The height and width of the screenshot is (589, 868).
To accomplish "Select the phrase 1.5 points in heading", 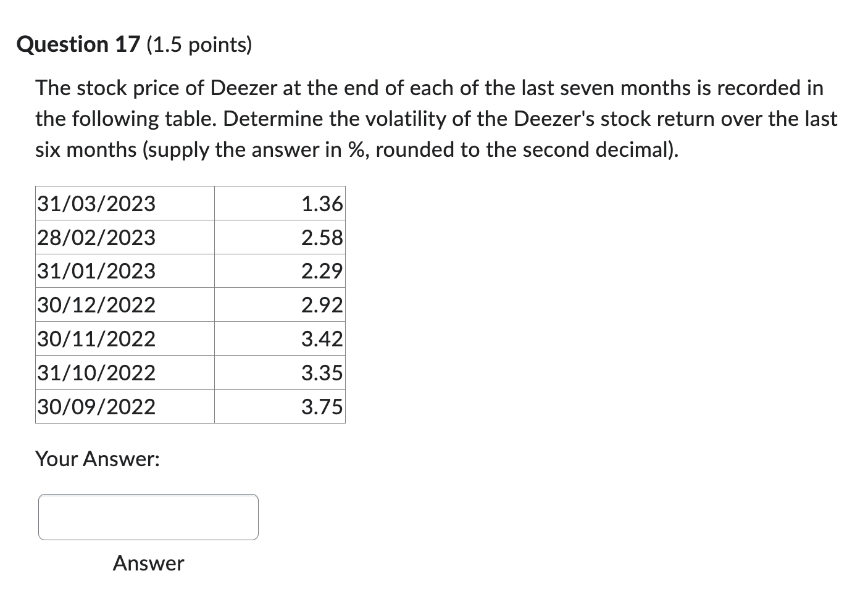I will [x=199, y=44].
